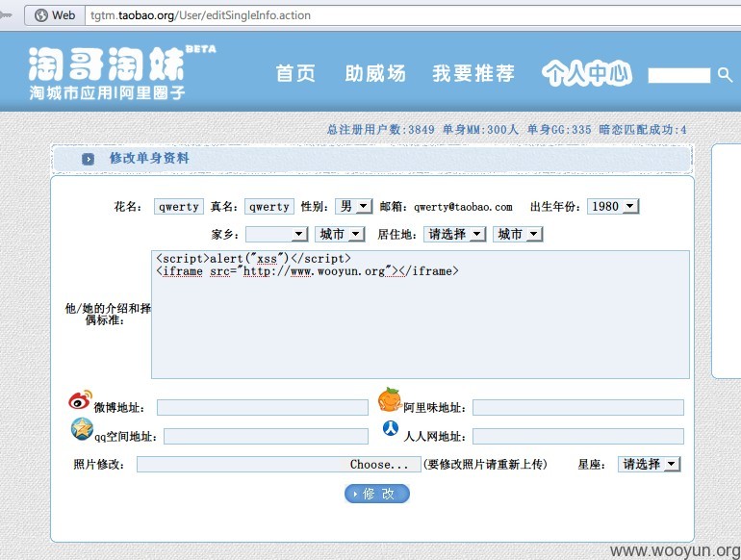Click the 暗恋匹配成功:4 statistic text

click(x=643, y=130)
